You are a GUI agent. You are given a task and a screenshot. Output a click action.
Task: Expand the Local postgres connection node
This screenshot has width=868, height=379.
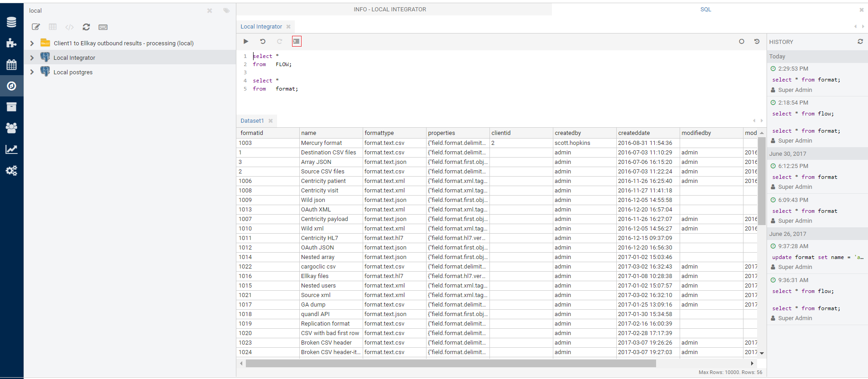(x=32, y=72)
